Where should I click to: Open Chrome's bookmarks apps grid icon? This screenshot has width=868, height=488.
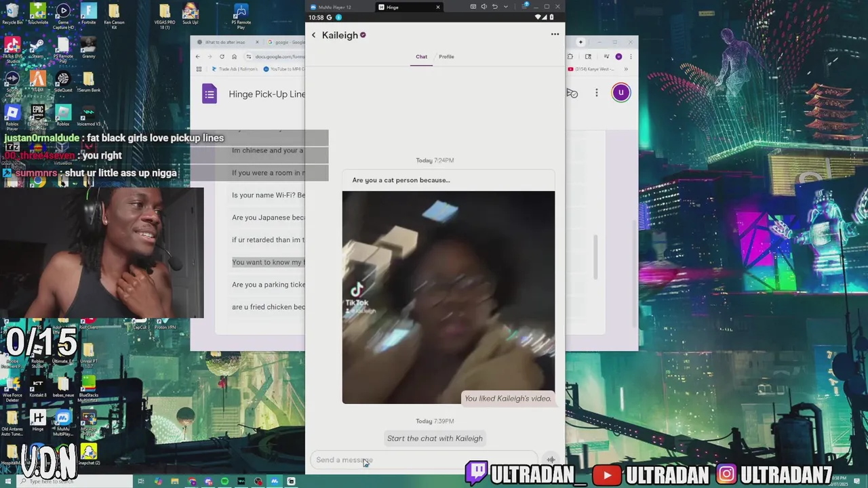click(199, 69)
